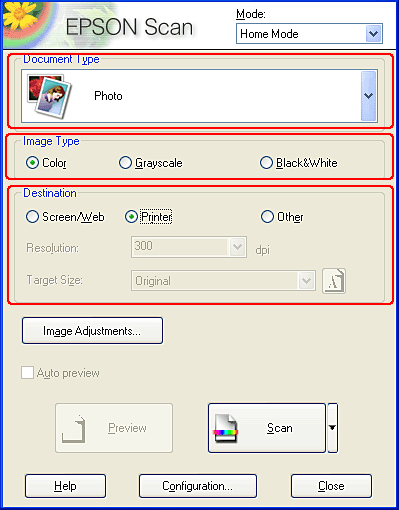Open the Mode dropdown showing Home Mode

(309, 33)
